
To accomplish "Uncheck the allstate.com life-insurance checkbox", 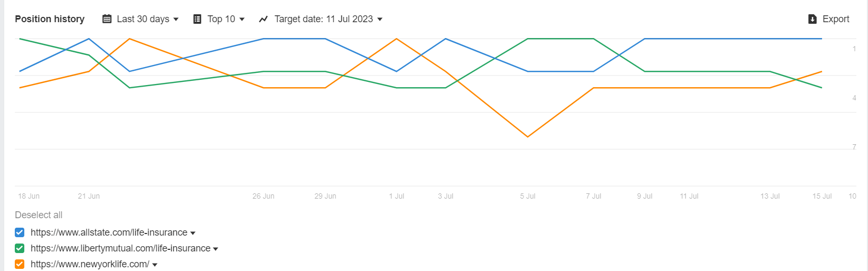I will tap(20, 232).
